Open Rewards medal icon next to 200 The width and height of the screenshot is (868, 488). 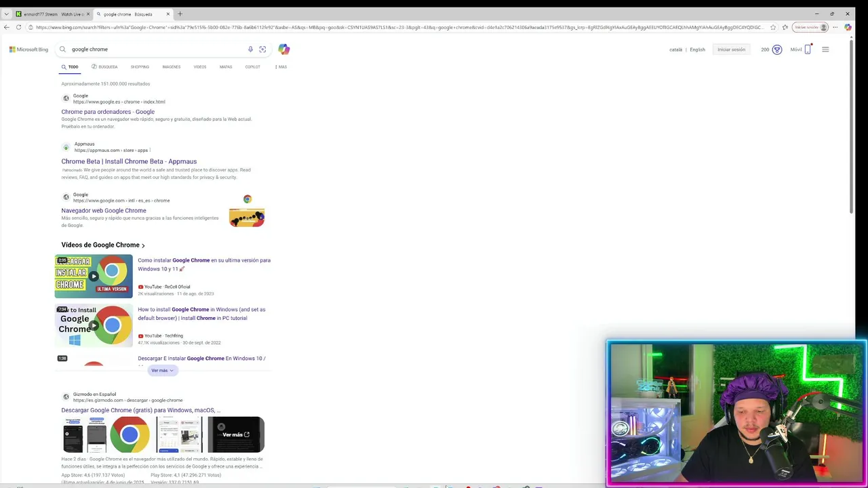(777, 49)
